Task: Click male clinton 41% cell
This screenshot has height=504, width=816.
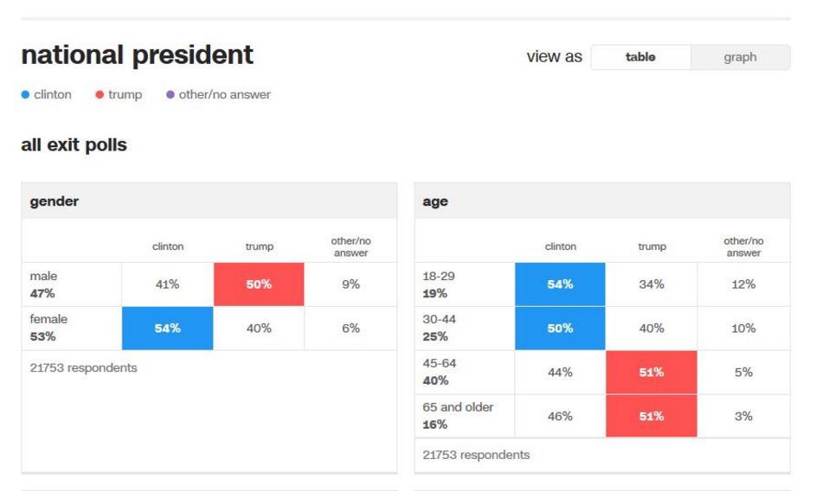Action: [168, 284]
